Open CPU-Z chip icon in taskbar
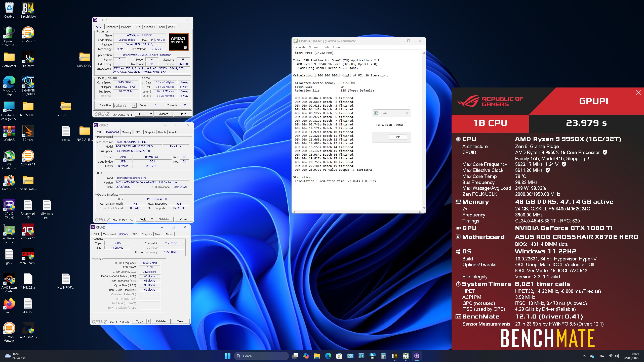 tap(417, 356)
